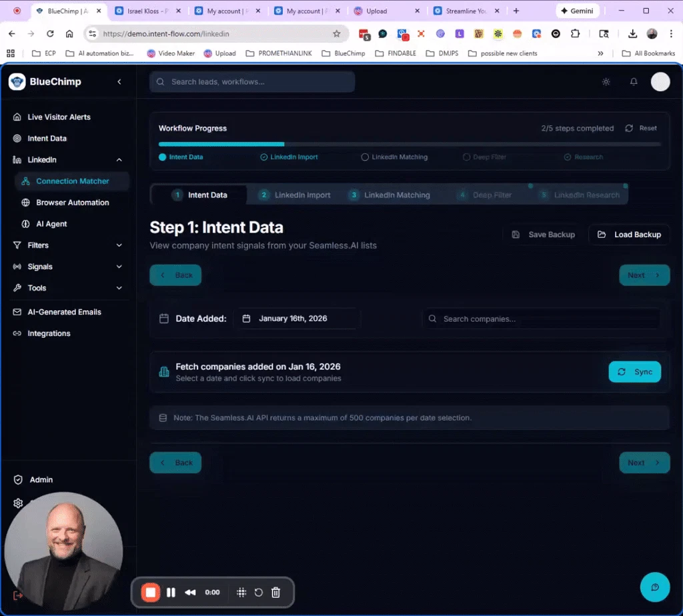Click the bottom Next button
The height and width of the screenshot is (616, 683).
pyautogui.click(x=644, y=463)
